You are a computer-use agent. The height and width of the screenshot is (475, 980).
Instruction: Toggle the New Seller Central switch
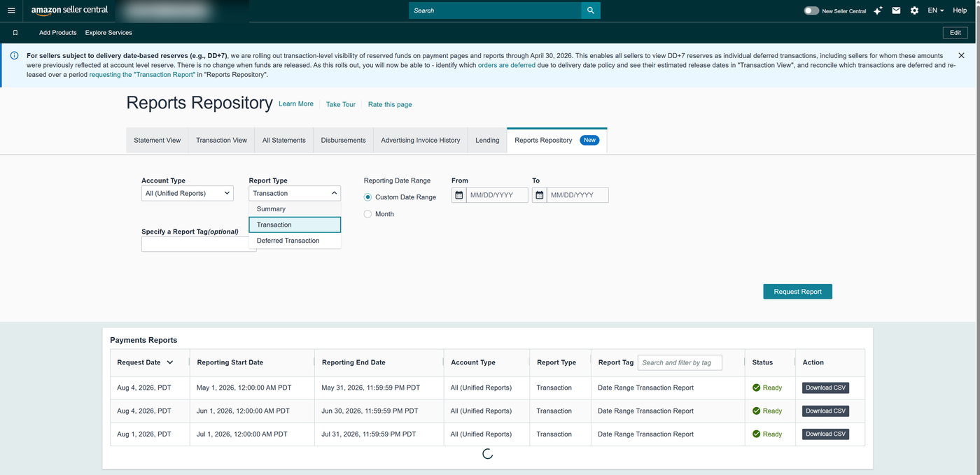tap(811, 10)
